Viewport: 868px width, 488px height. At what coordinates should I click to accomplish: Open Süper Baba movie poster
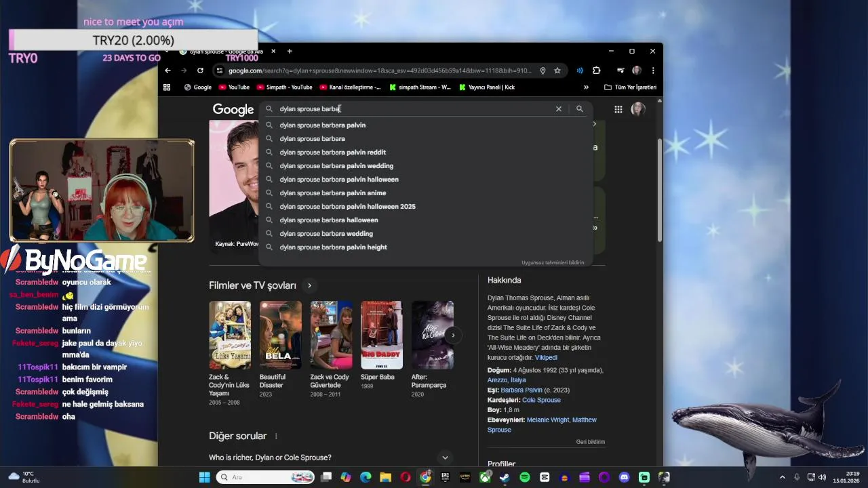[382, 335]
